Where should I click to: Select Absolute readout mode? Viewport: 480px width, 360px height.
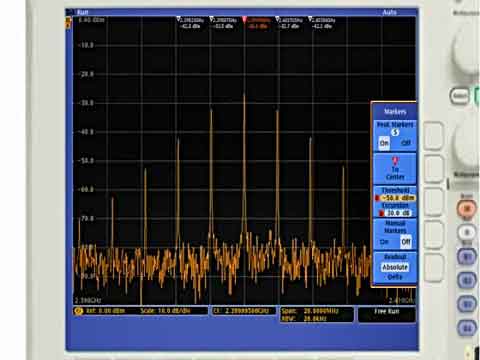395,267
